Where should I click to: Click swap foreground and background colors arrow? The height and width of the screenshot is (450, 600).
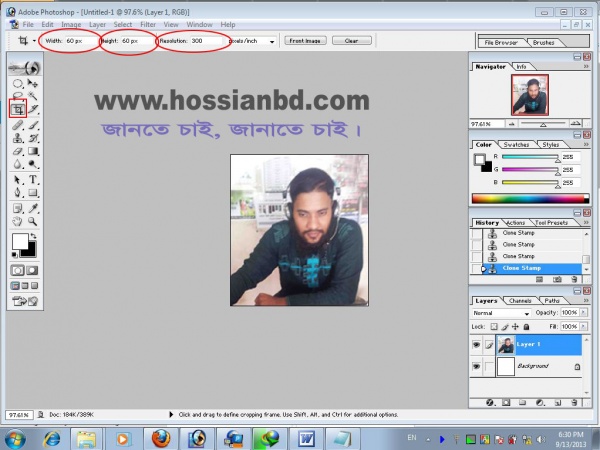(34, 236)
